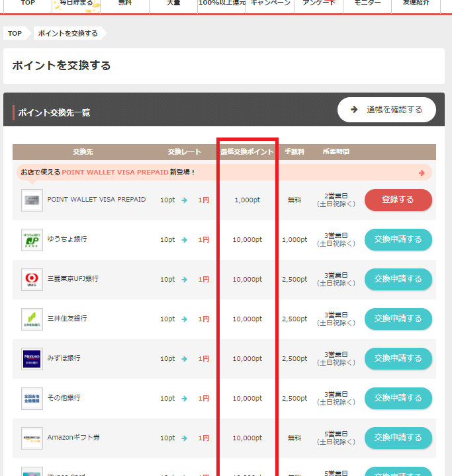The width and height of the screenshot is (452, 476).
Task: Click 交換申請する for 三井住友銀行
Action: click(398, 319)
